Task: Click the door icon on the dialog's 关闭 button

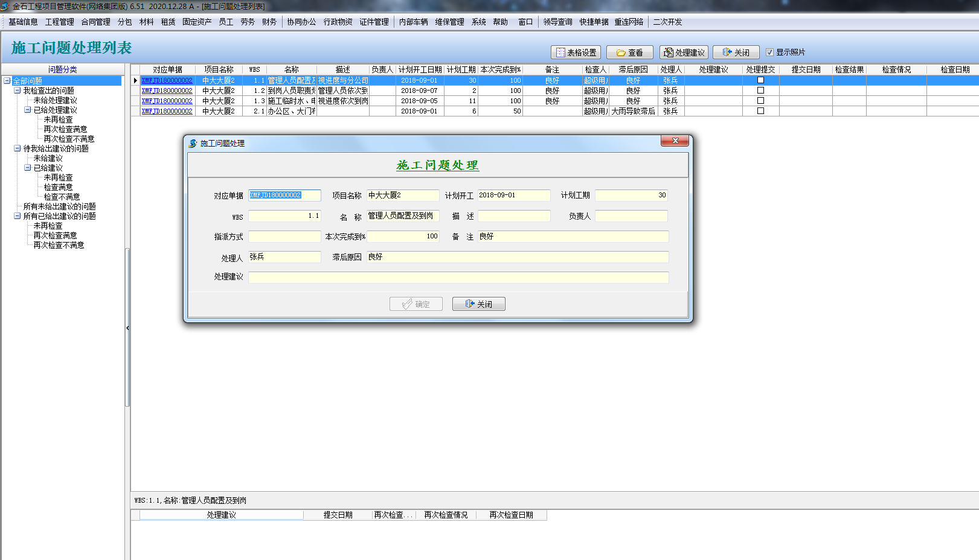Action: pyautogui.click(x=470, y=304)
